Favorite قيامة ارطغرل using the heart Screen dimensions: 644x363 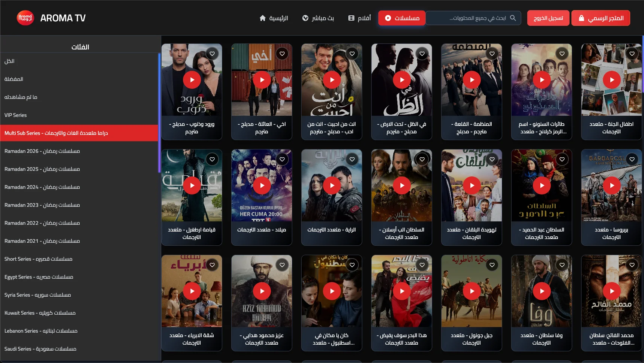click(x=212, y=159)
